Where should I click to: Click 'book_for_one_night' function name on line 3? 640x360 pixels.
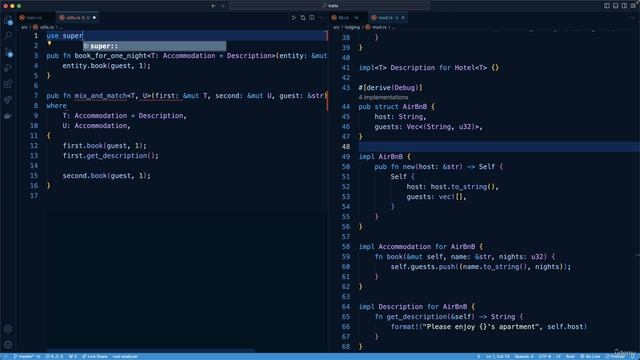[110, 56]
